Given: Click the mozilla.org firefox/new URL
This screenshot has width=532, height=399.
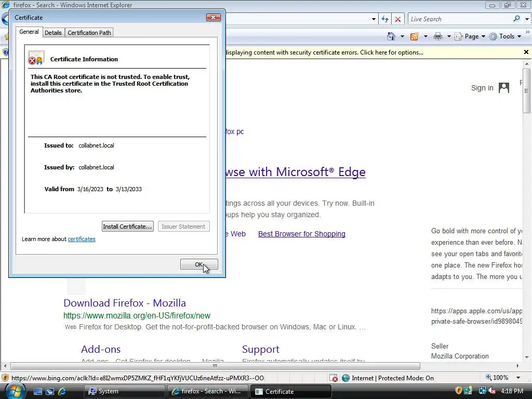Looking at the screenshot, I should [137, 315].
